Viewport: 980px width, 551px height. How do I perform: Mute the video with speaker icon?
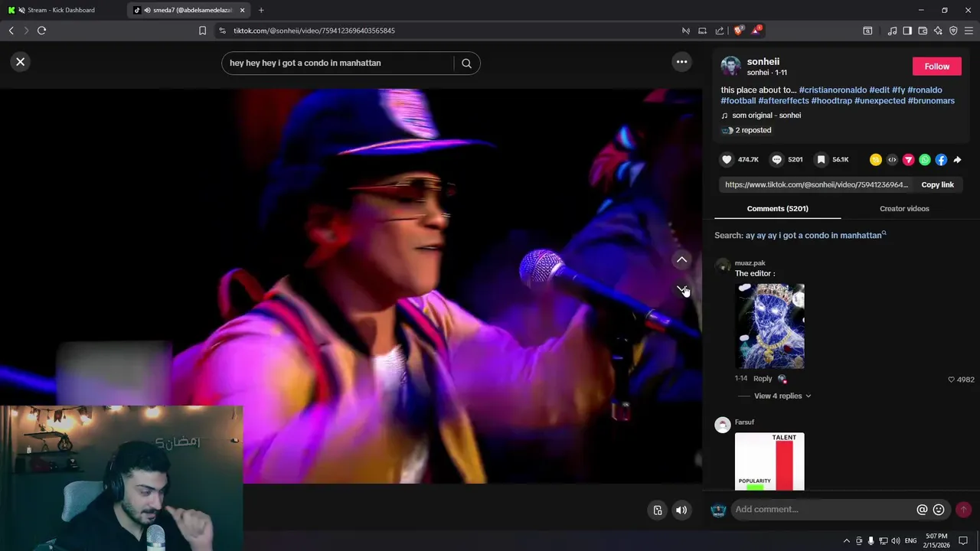click(x=681, y=510)
